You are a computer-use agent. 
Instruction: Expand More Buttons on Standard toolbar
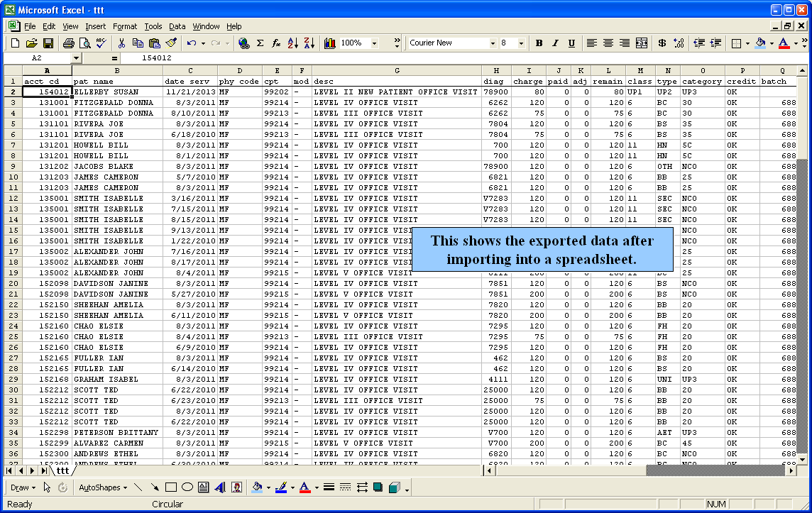tap(397, 43)
